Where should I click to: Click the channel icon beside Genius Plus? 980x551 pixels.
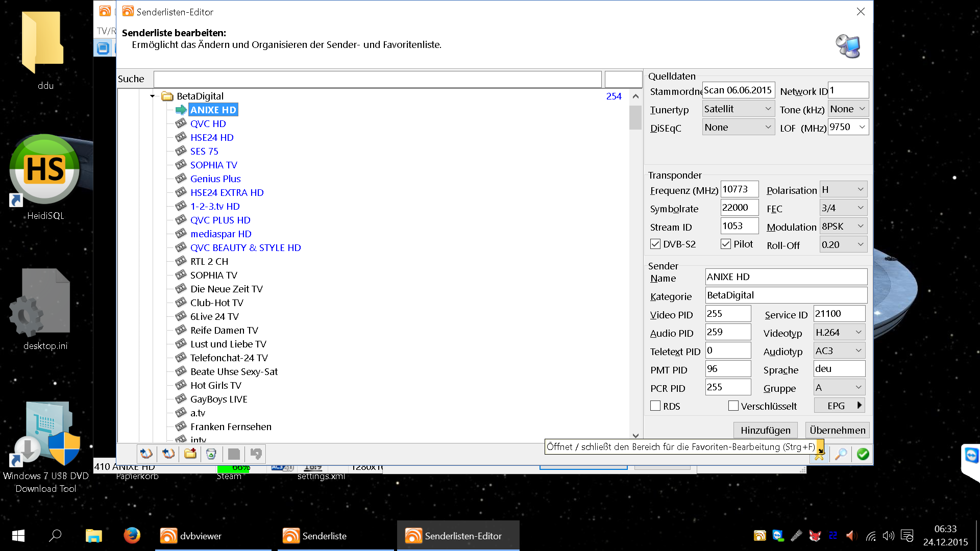pyautogui.click(x=181, y=179)
